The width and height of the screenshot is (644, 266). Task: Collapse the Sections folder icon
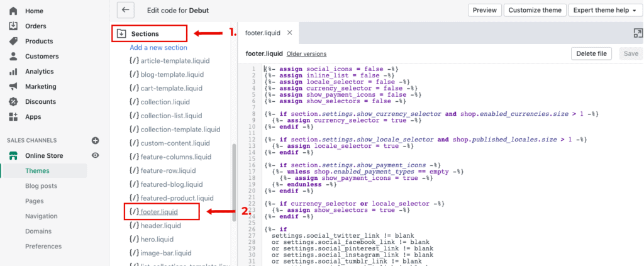pos(121,34)
